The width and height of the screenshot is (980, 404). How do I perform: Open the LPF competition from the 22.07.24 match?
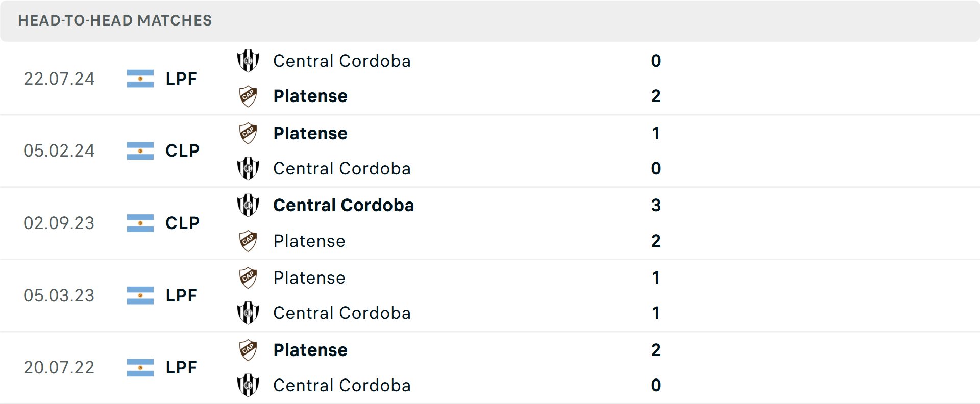(181, 79)
